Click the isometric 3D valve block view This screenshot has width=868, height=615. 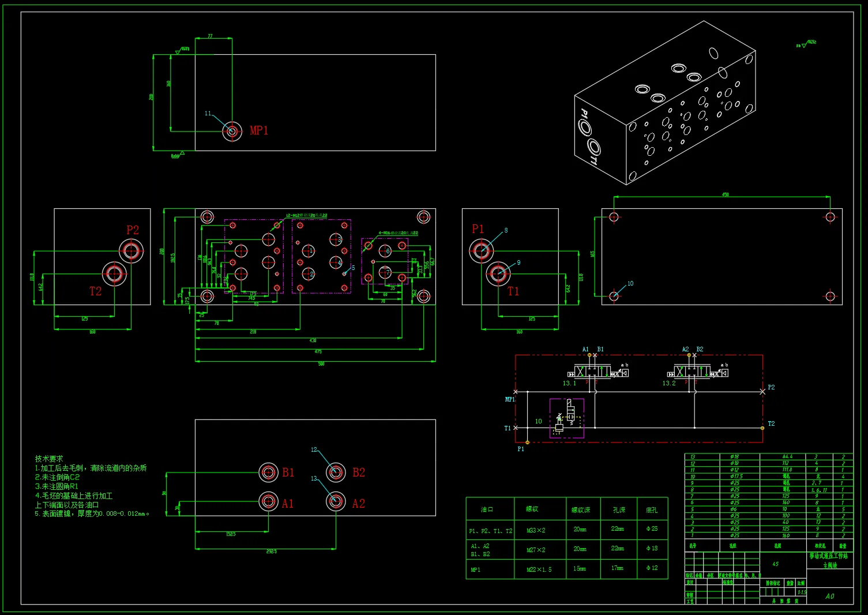click(x=665, y=103)
